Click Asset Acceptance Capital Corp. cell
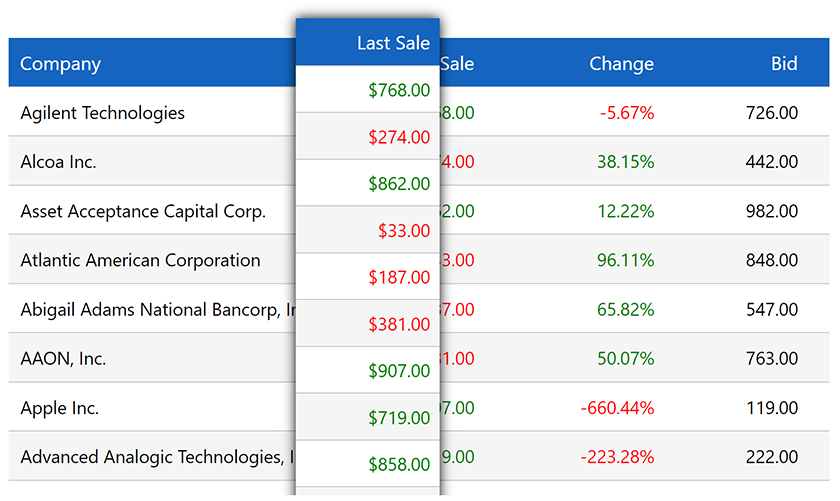Screen dimensions: 840x501 pos(143,212)
